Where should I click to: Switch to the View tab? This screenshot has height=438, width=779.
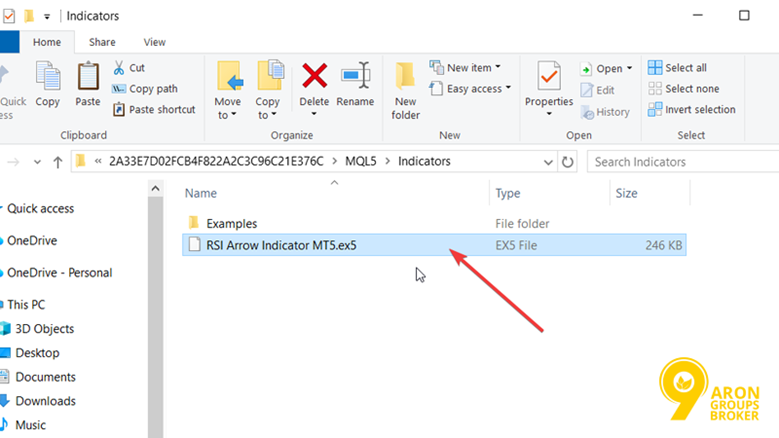tap(154, 42)
